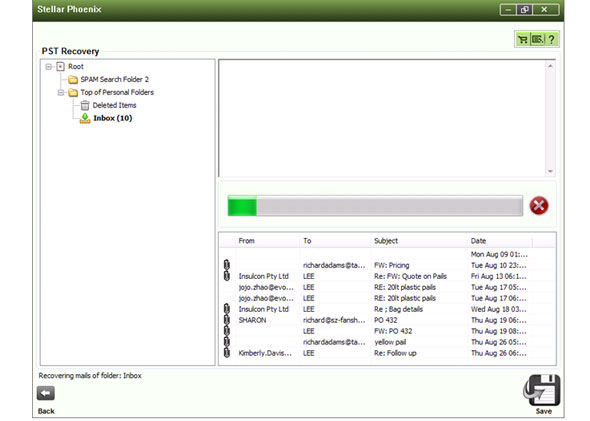Click SPAM Search Folder 2 folder icon
The height and width of the screenshot is (421, 590).
[73, 79]
